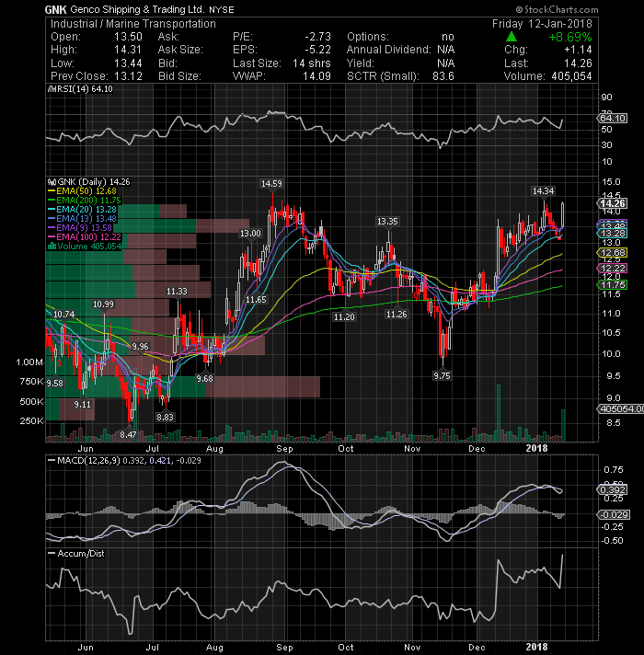This screenshot has width=644, height=655.
Task: Click the Accum/Dist legend label
Action: [x=81, y=554]
